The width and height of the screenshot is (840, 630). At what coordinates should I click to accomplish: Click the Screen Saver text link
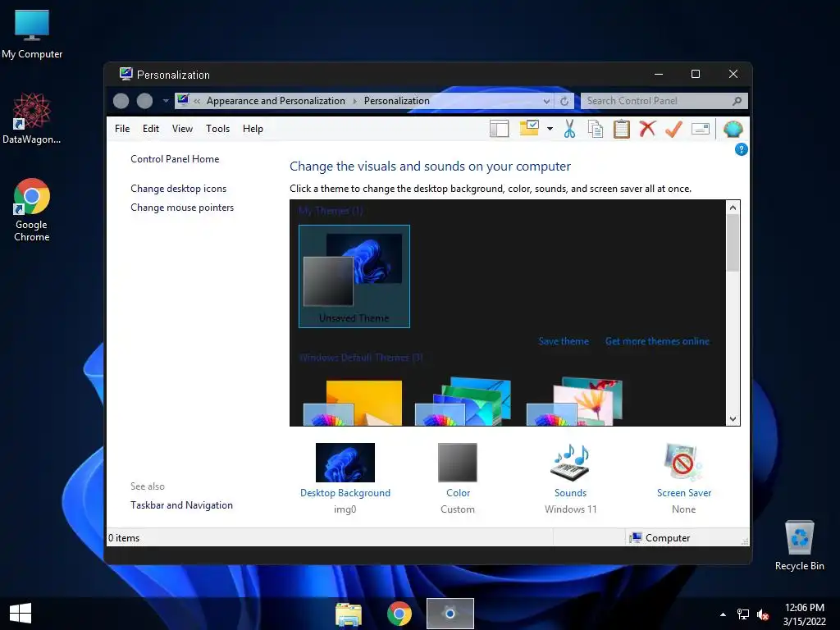(x=684, y=493)
